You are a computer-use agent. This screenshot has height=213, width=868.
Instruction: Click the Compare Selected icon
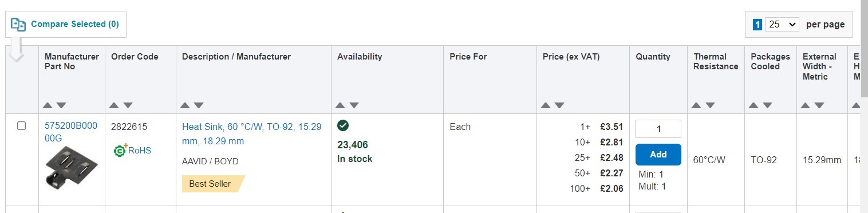18,24
